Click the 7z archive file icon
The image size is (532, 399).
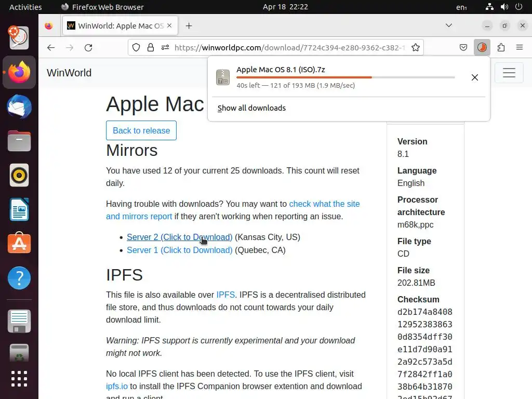click(x=223, y=77)
